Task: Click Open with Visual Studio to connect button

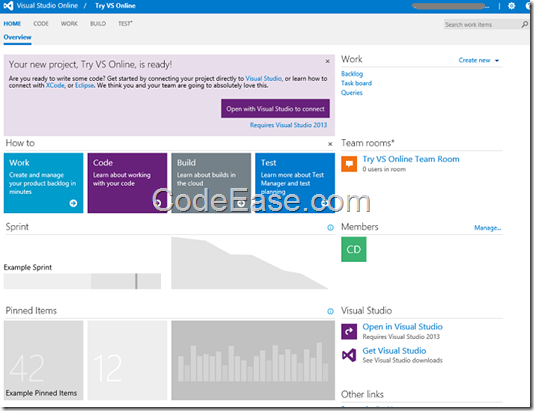Action: [275, 109]
